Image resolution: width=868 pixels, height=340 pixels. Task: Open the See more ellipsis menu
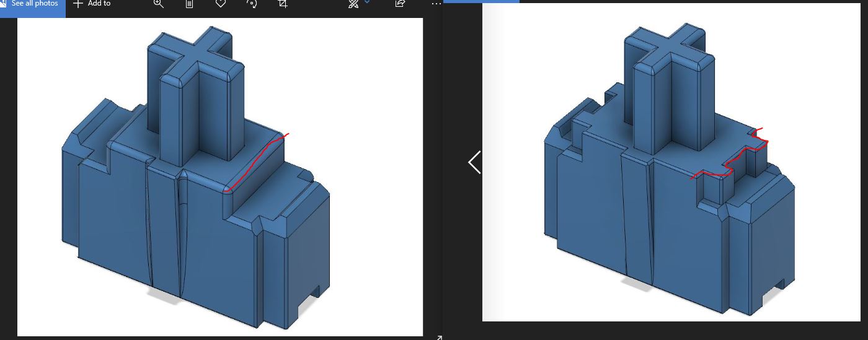[435, 4]
